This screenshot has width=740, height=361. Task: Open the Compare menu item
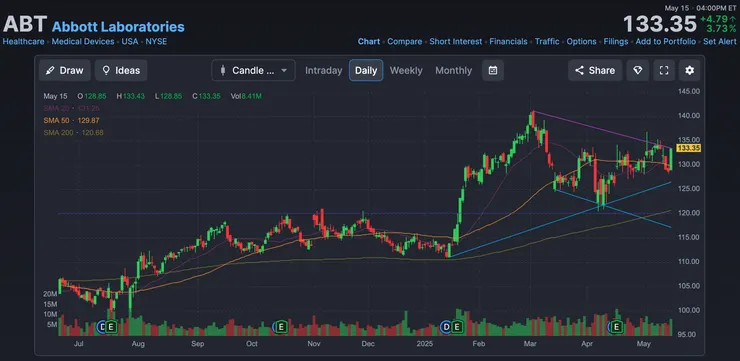coord(404,42)
